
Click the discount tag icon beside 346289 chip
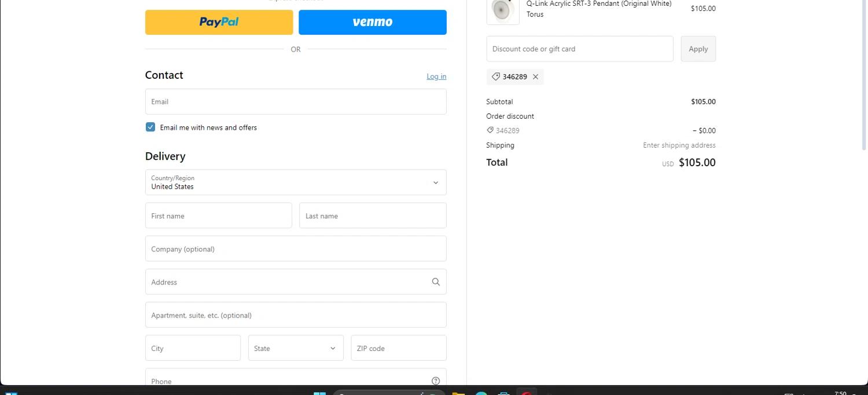495,77
